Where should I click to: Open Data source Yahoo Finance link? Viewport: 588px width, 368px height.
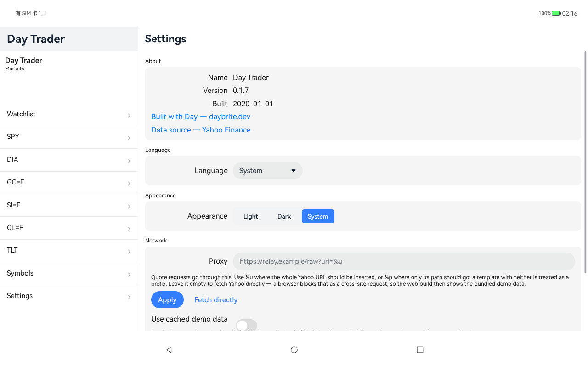coord(201,130)
